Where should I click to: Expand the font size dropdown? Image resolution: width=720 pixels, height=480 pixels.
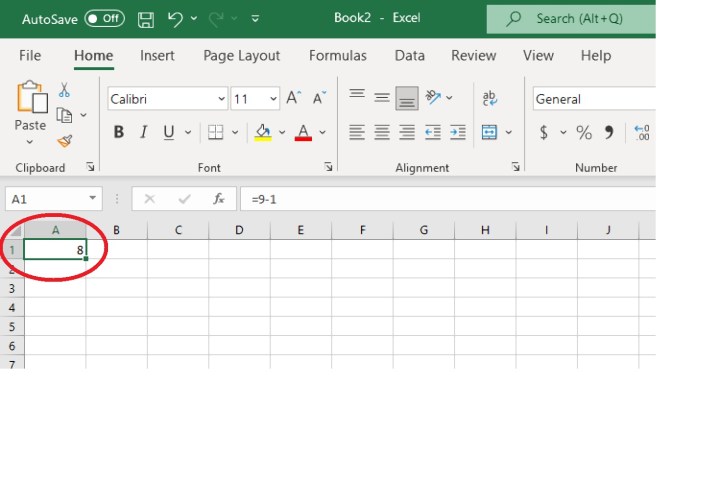click(x=273, y=99)
